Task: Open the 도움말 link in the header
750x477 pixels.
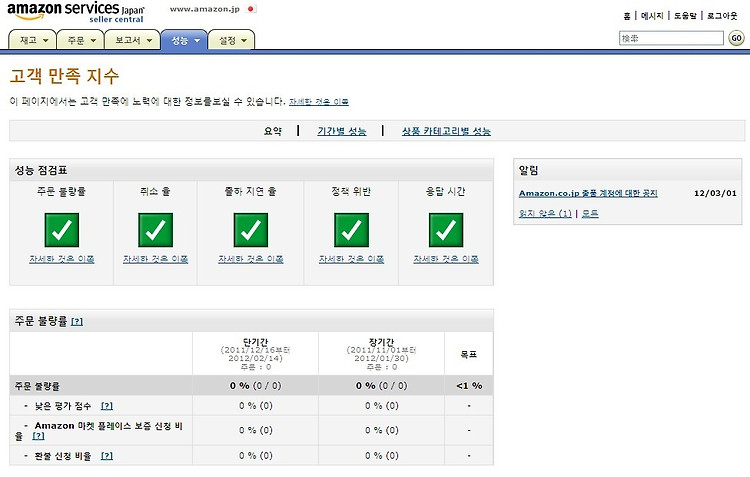Action: pyautogui.click(x=685, y=16)
